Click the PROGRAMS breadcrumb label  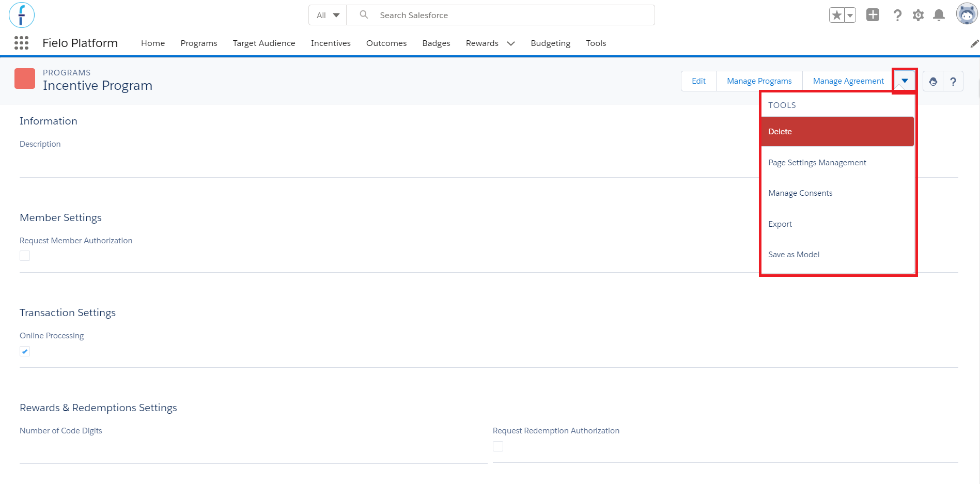click(x=67, y=73)
